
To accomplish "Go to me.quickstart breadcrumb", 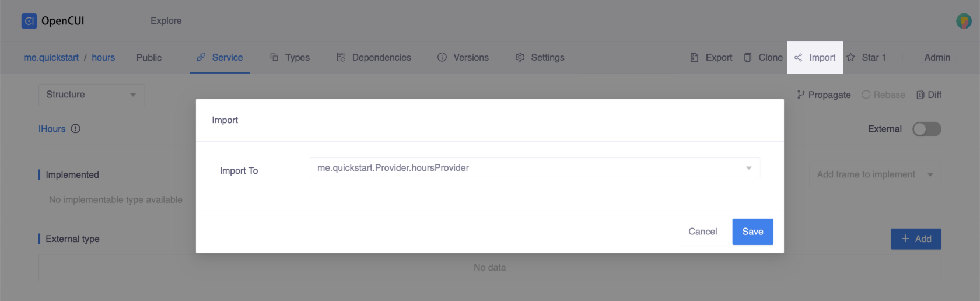I will point(51,57).
